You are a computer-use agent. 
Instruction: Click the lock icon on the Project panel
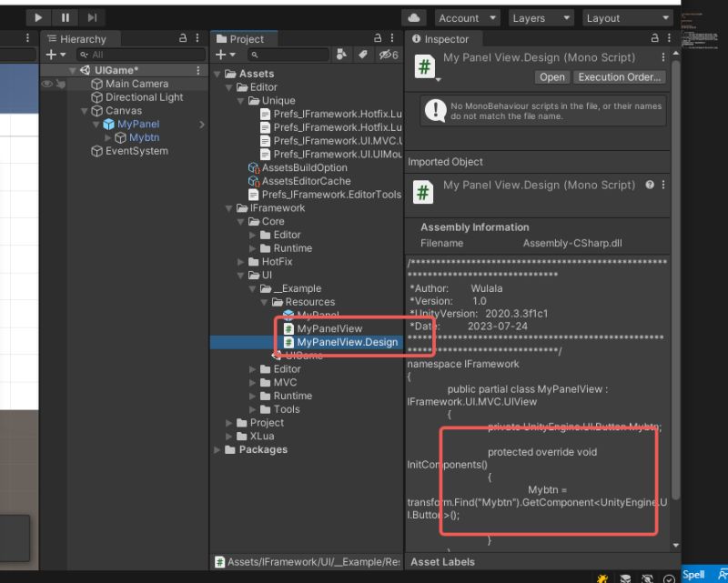[379, 38]
